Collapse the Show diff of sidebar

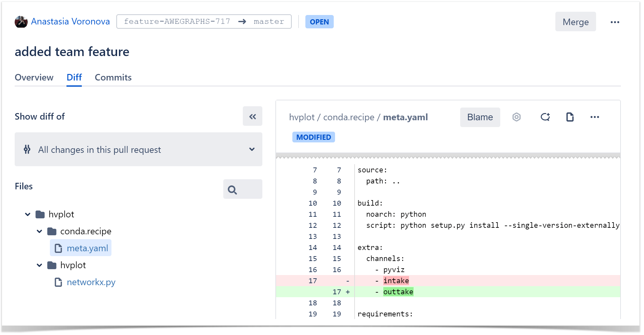point(252,116)
